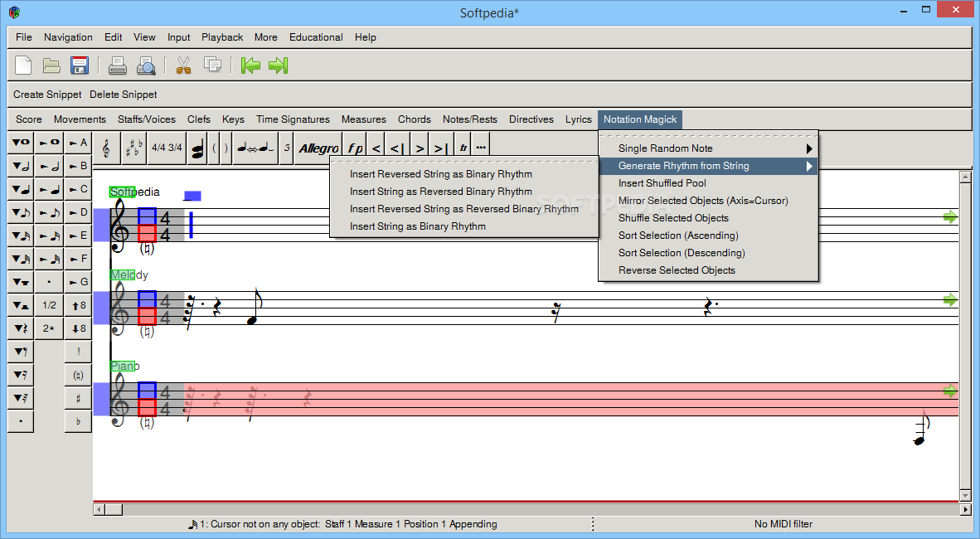
Task: Click the Create Snippet button
Action: coord(47,95)
